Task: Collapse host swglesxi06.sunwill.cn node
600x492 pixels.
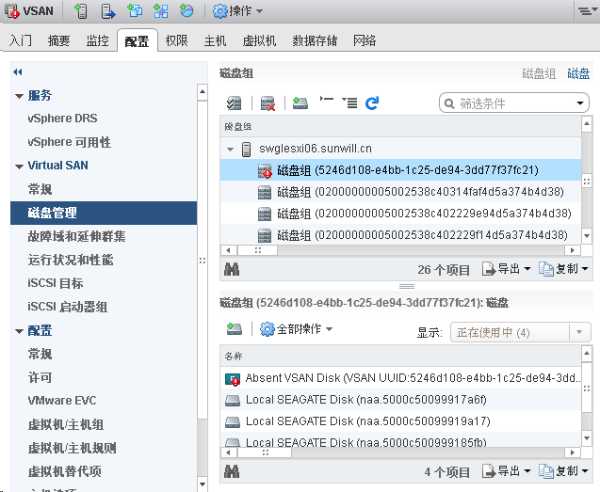Action: pos(230,149)
